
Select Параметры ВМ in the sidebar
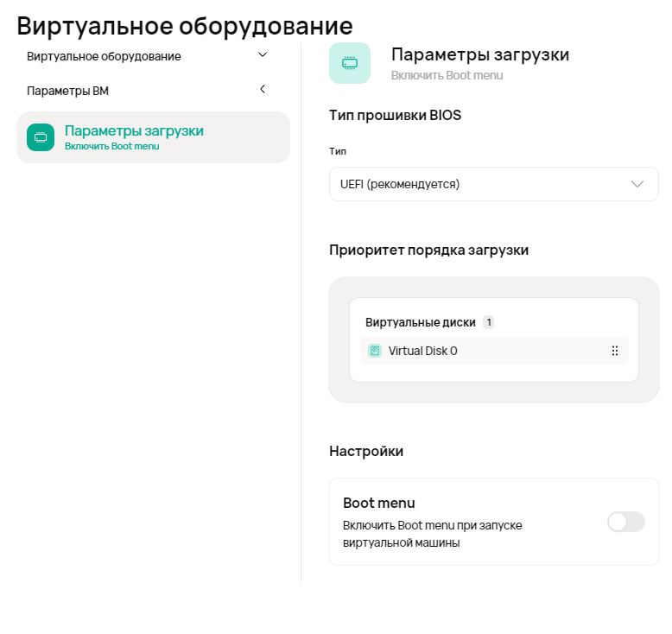[67, 91]
